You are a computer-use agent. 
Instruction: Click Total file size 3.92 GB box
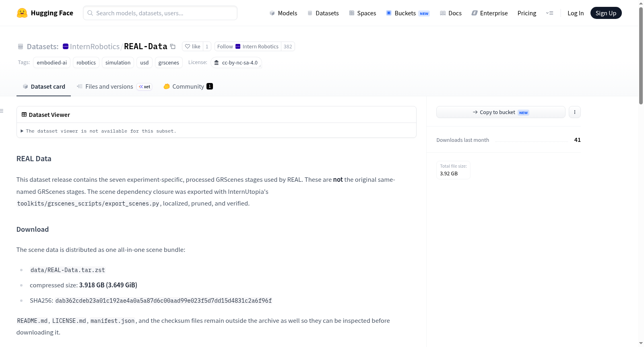point(453,170)
